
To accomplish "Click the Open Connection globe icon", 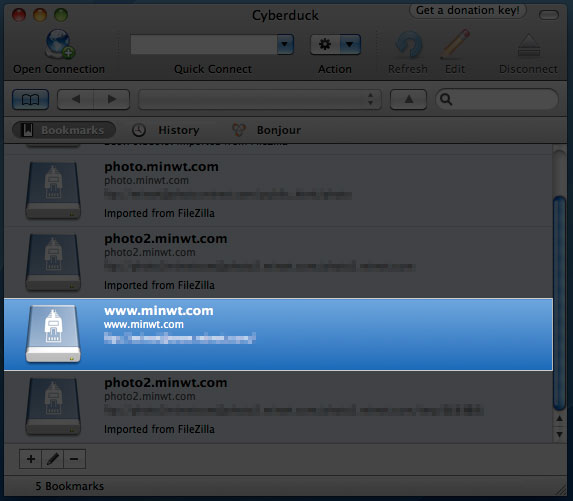I will (x=59, y=44).
